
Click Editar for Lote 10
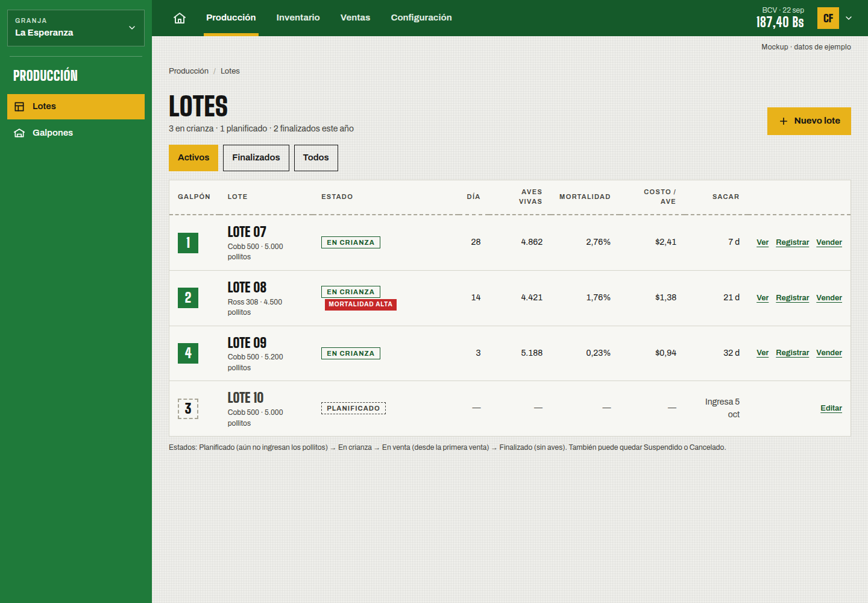coord(831,408)
